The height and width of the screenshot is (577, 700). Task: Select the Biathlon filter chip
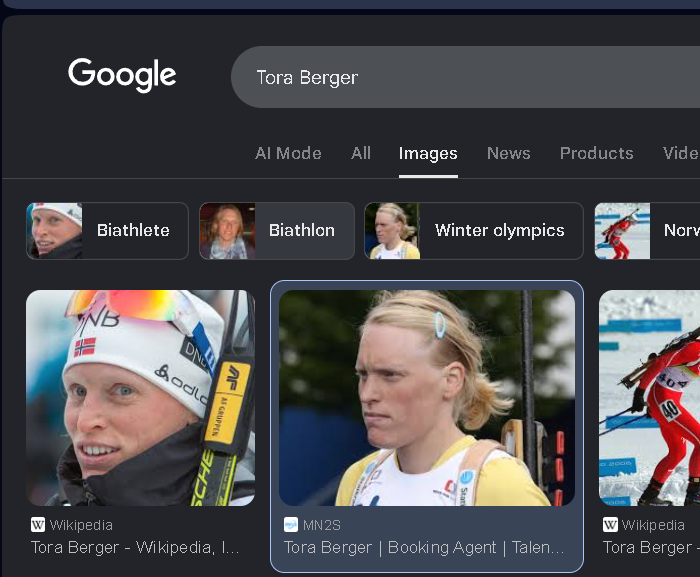[x=277, y=231]
